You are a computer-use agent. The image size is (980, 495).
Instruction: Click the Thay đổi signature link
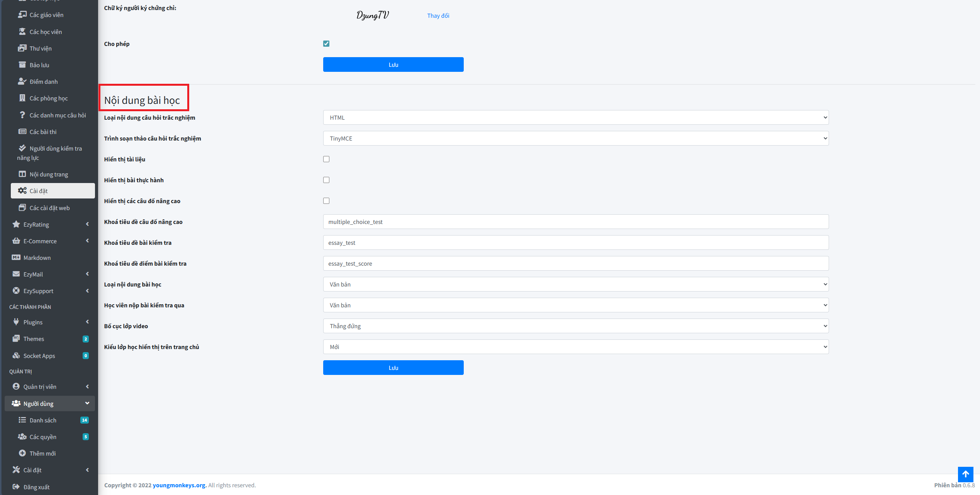click(x=438, y=15)
